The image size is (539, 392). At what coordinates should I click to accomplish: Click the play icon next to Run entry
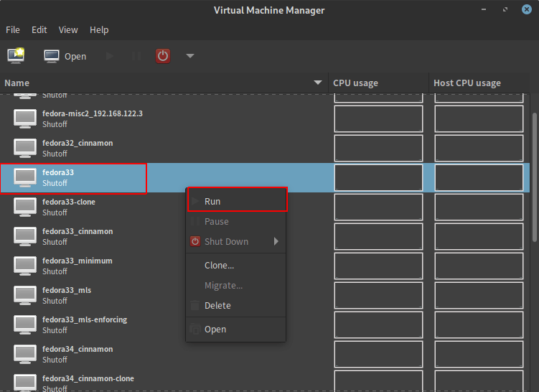[195, 201]
